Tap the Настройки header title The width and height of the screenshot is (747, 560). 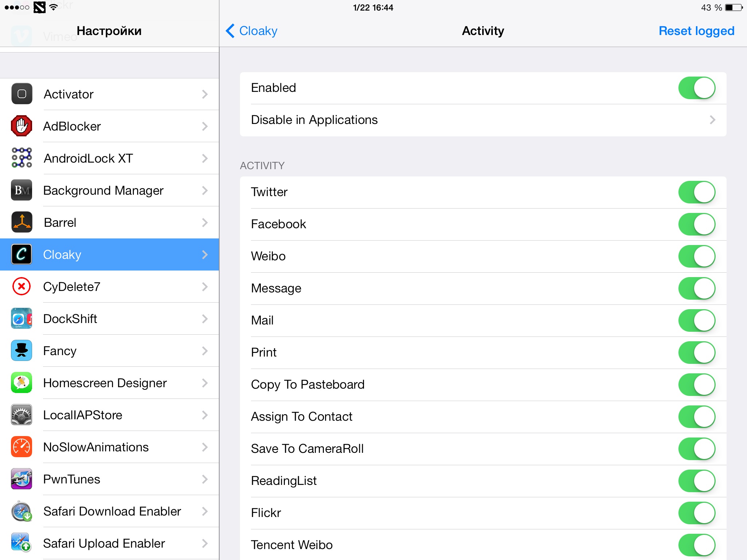(x=109, y=31)
